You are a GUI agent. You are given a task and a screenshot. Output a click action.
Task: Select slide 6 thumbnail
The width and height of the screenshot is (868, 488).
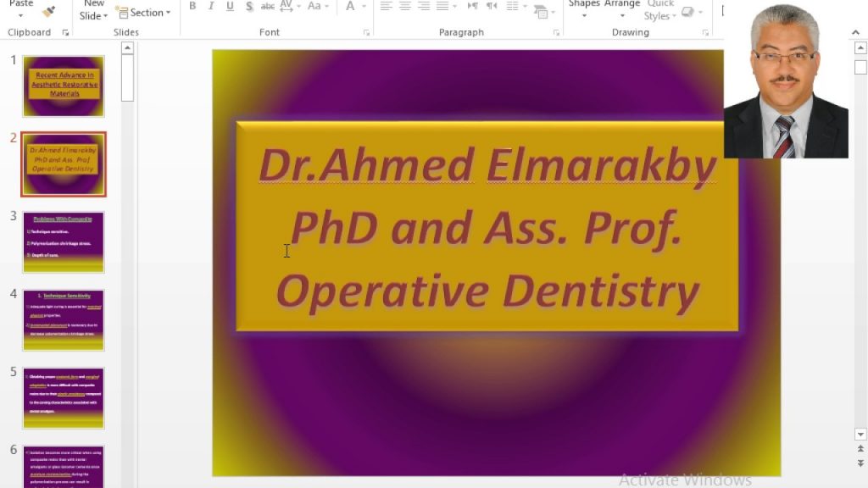pos(64,466)
